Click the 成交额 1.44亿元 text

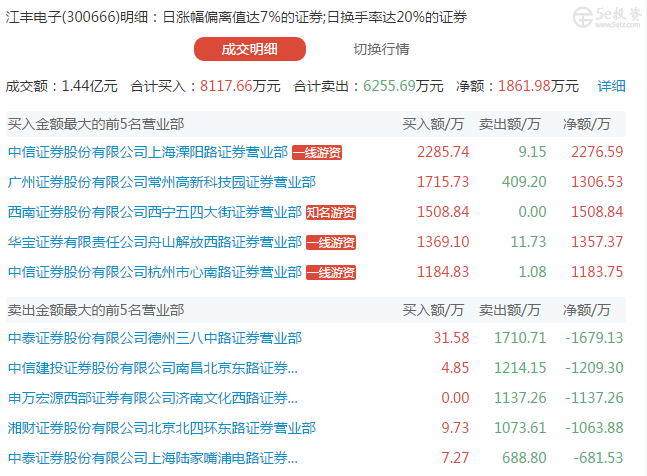coord(61,86)
